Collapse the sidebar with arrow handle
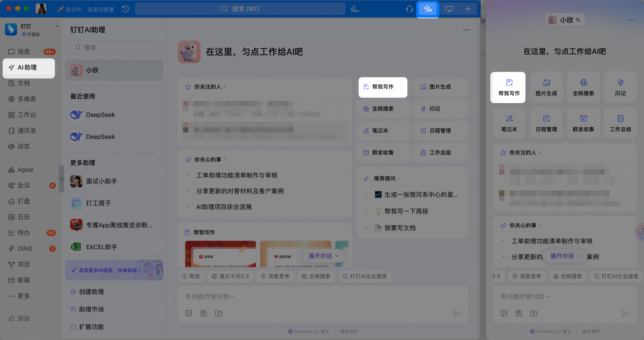The height and width of the screenshot is (340, 644). click(61, 179)
